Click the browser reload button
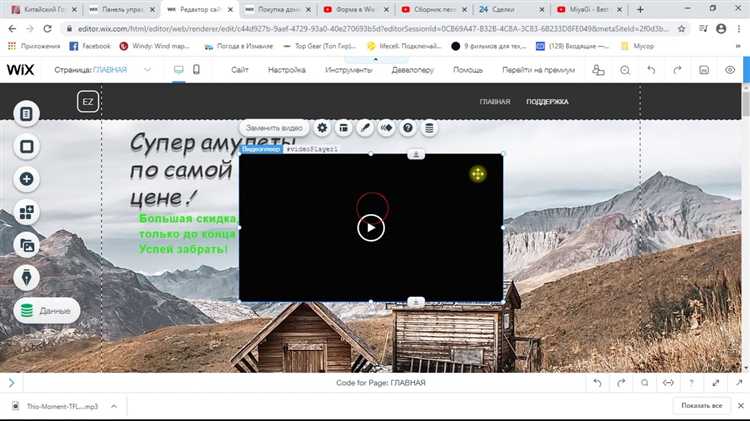Screen dimensions: 750x421 coord(47,29)
